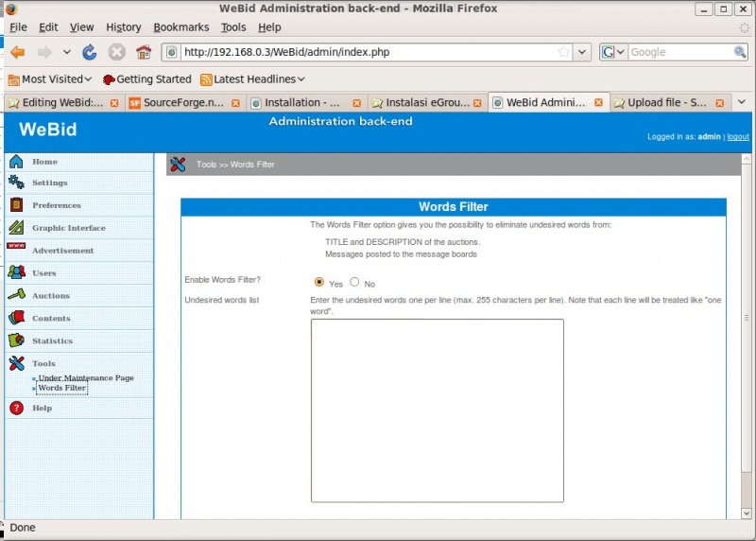This screenshot has width=756, height=541.
Task: Close the Editing WeBid tab
Action: click(114, 102)
